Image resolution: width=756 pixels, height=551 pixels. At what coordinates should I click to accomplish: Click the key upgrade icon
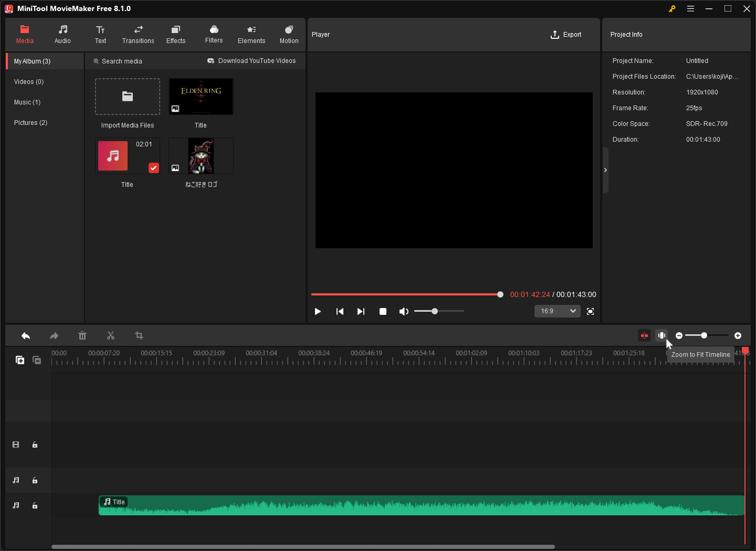[x=672, y=9]
